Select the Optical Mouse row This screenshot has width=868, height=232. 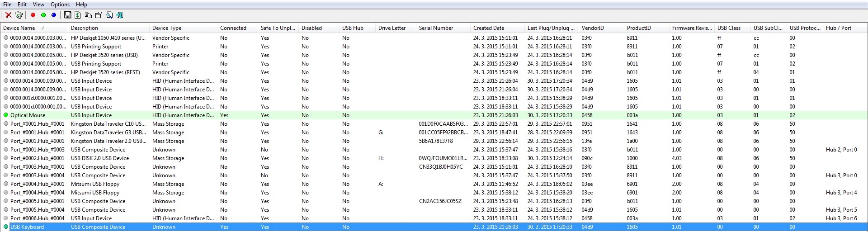point(434,115)
